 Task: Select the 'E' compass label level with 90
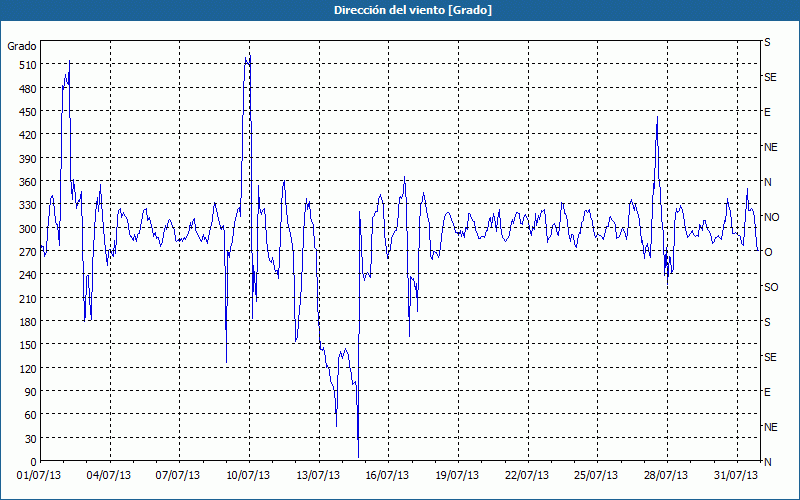pyautogui.click(x=767, y=392)
